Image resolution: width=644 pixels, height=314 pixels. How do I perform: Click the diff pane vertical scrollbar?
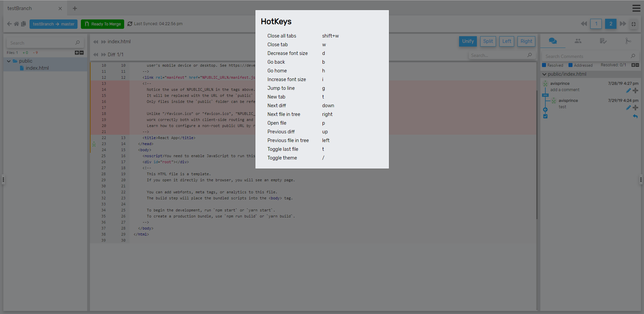click(x=537, y=154)
